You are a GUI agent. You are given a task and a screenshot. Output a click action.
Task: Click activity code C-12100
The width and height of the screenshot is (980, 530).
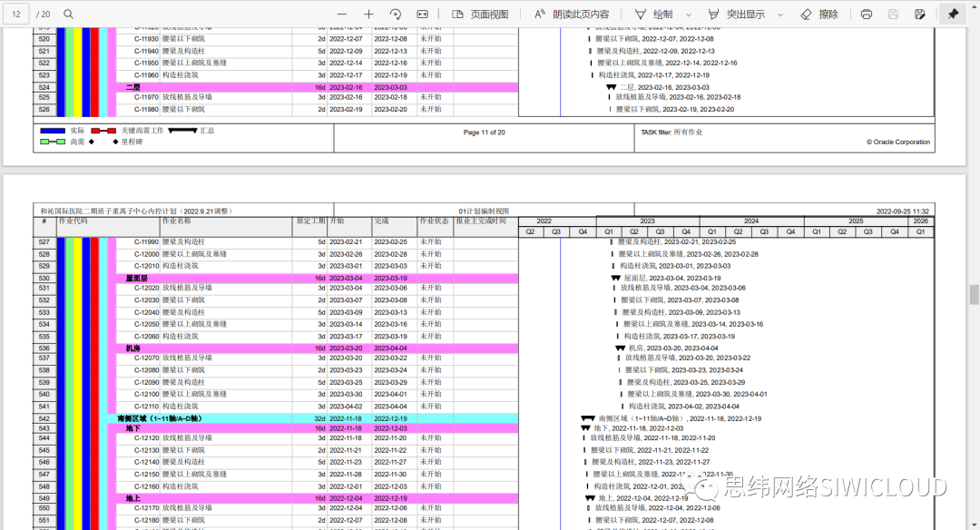coord(146,395)
